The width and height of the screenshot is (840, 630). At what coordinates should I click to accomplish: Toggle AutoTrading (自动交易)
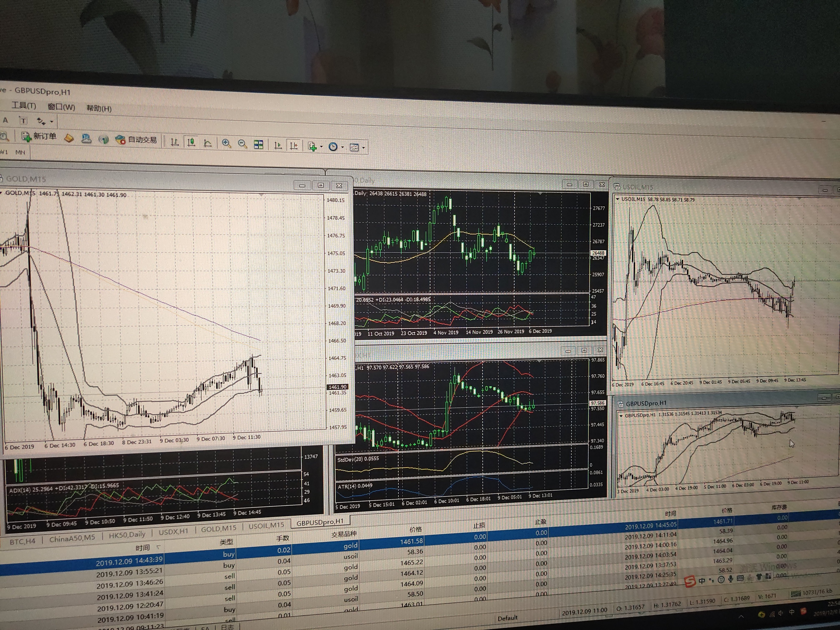136,139
